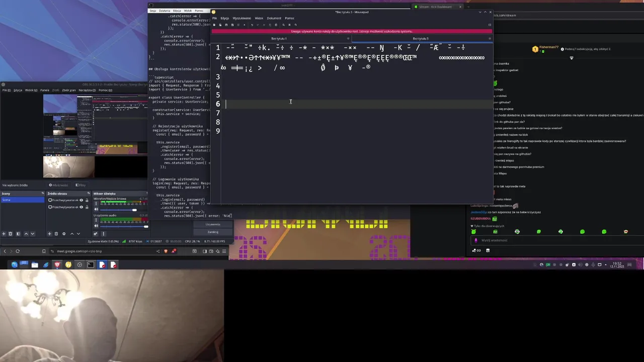Viewport: 644px width, 362px height.
Task: Click the Zamknij button in OBS
Action: tap(213, 232)
